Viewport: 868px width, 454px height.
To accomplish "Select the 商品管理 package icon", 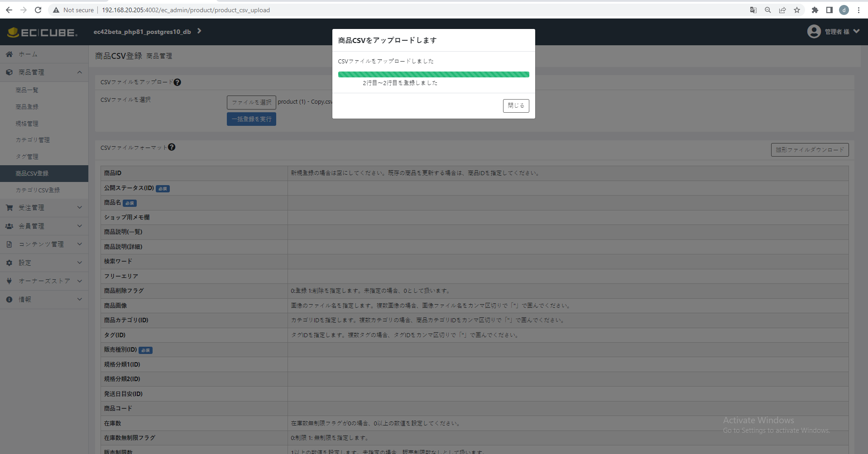I will [9, 72].
